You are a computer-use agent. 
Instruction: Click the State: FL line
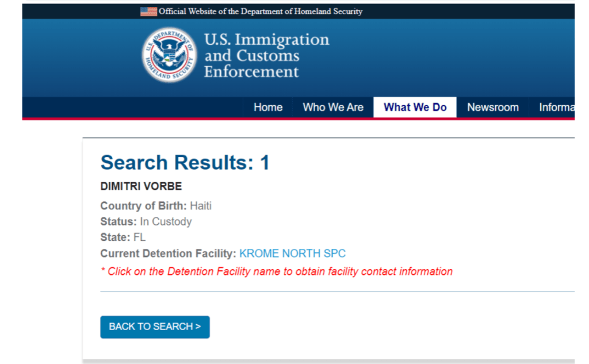(x=123, y=237)
